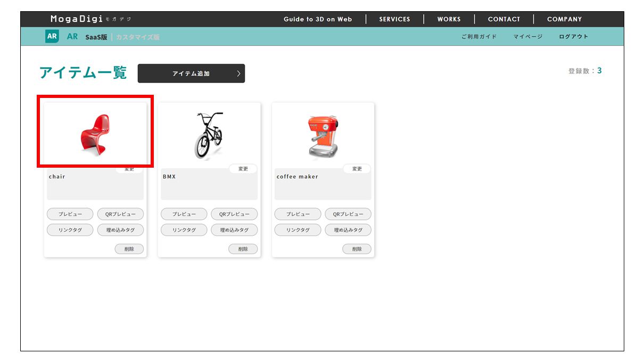Click the teal AR text label
644x362 pixels.
(x=72, y=37)
